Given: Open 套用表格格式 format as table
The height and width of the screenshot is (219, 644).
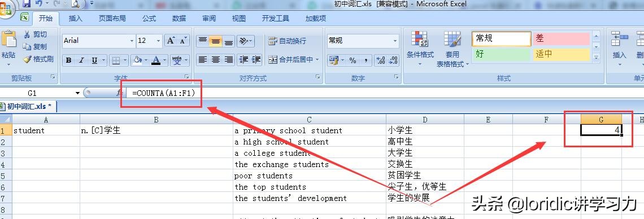Looking at the screenshot, I should click(452, 49).
